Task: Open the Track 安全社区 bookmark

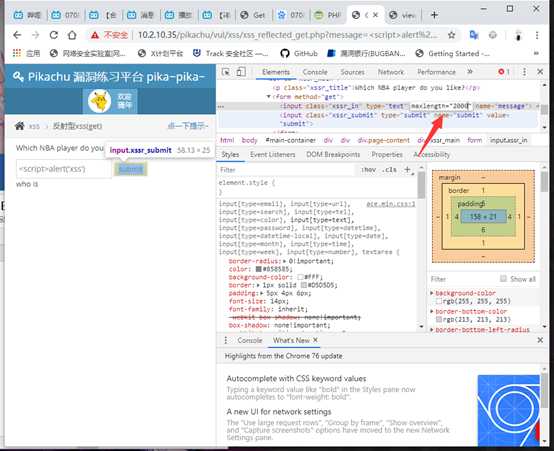Action: click(x=230, y=53)
